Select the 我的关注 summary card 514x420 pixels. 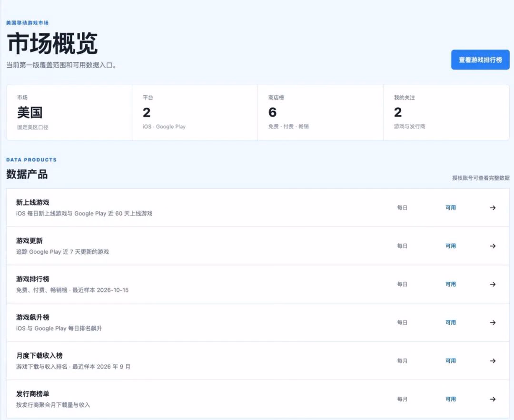[x=446, y=112]
